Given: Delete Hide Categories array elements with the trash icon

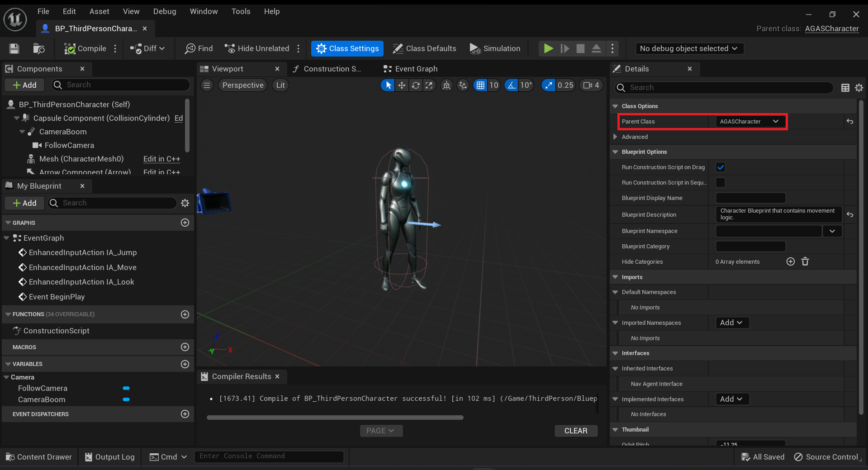Looking at the screenshot, I should pos(805,261).
